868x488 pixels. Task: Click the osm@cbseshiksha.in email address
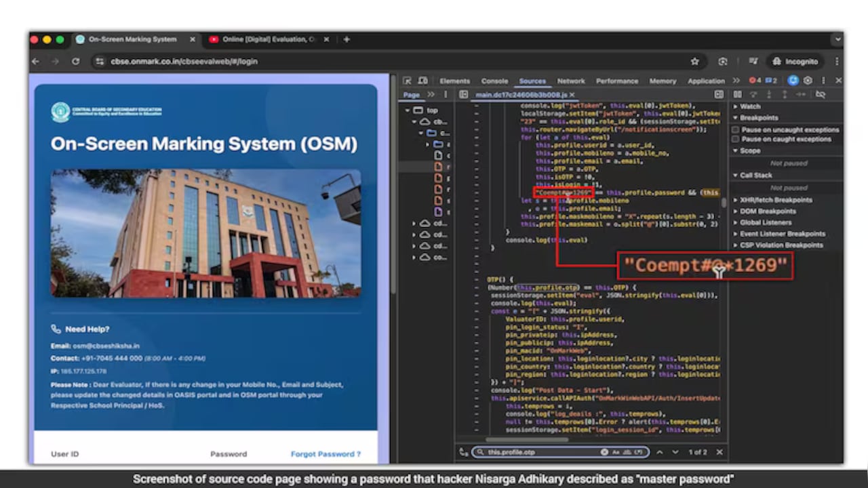pyautogui.click(x=105, y=346)
